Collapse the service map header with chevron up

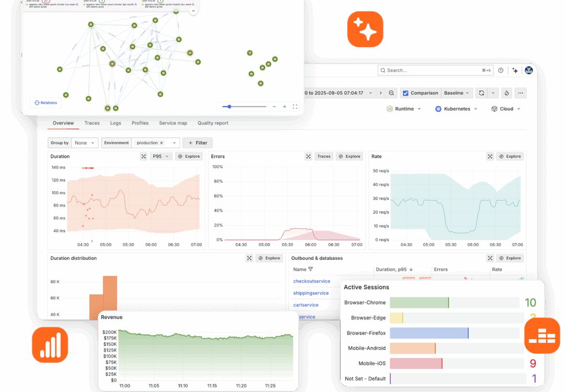pos(193,10)
